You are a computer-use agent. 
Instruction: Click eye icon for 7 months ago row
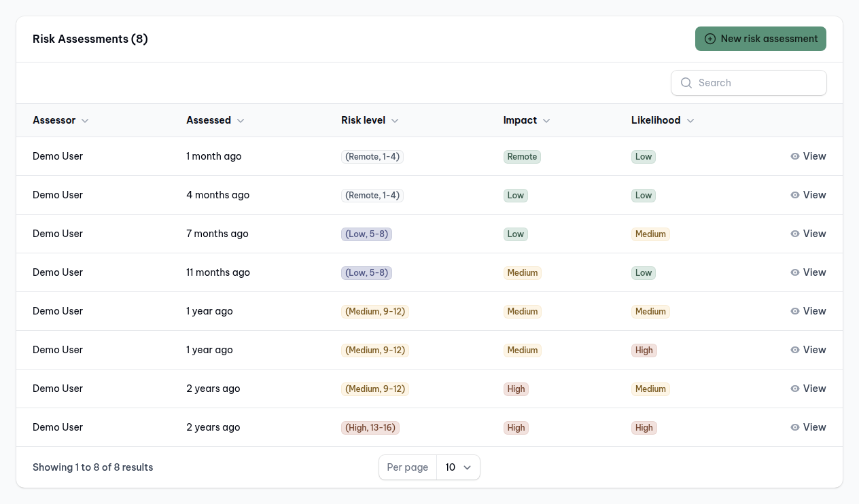[794, 234]
